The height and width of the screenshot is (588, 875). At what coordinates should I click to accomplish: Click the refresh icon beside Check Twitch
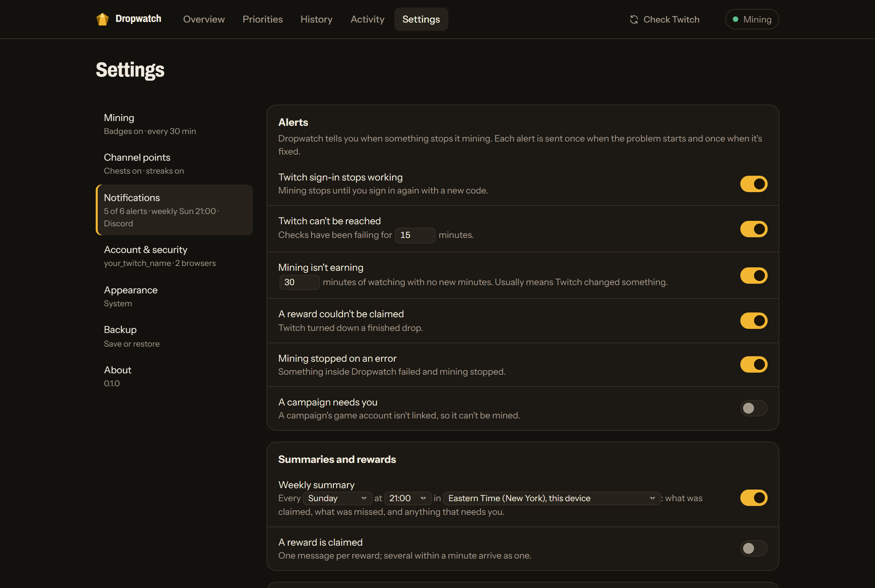(634, 19)
